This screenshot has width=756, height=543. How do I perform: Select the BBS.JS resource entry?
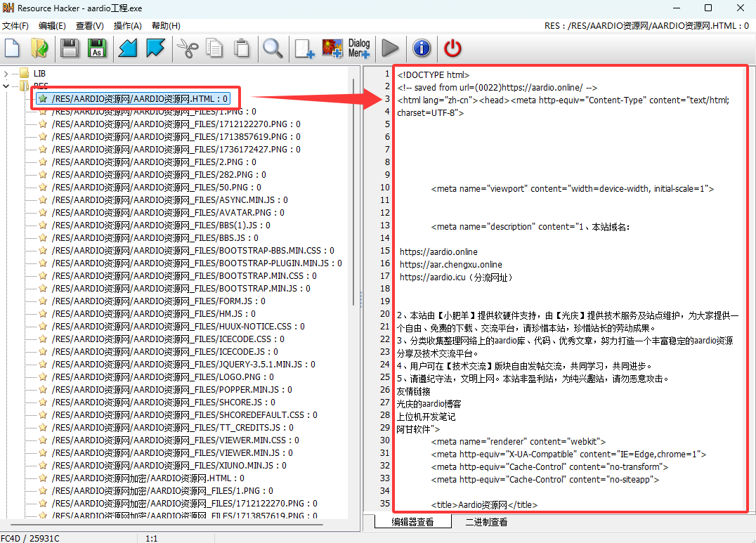[x=155, y=237]
